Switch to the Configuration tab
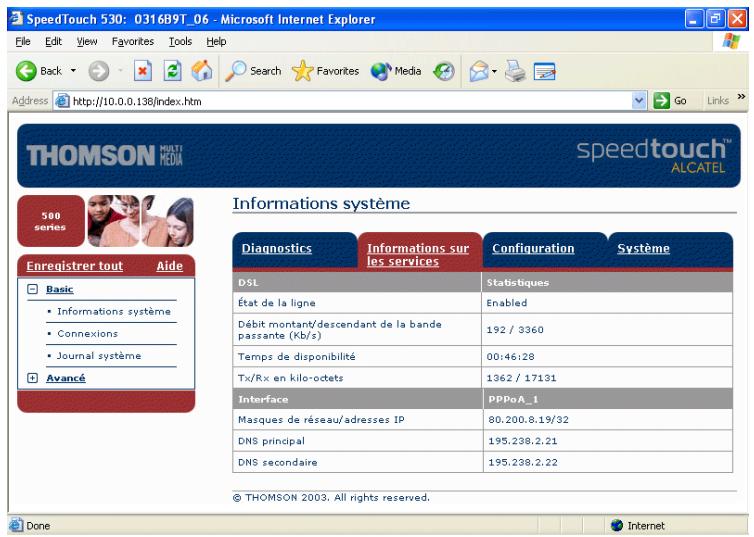This screenshot has height=537, width=754. pyautogui.click(x=533, y=248)
